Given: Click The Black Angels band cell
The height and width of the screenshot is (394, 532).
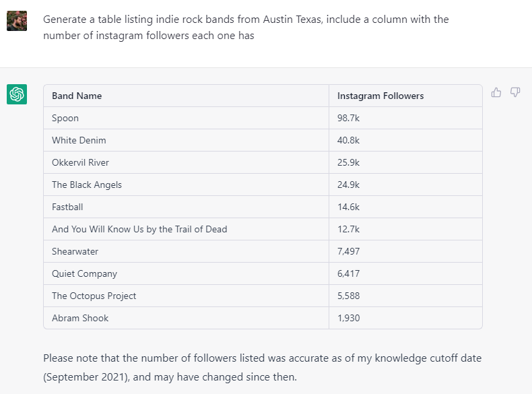Looking at the screenshot, I should click(187, 185).
